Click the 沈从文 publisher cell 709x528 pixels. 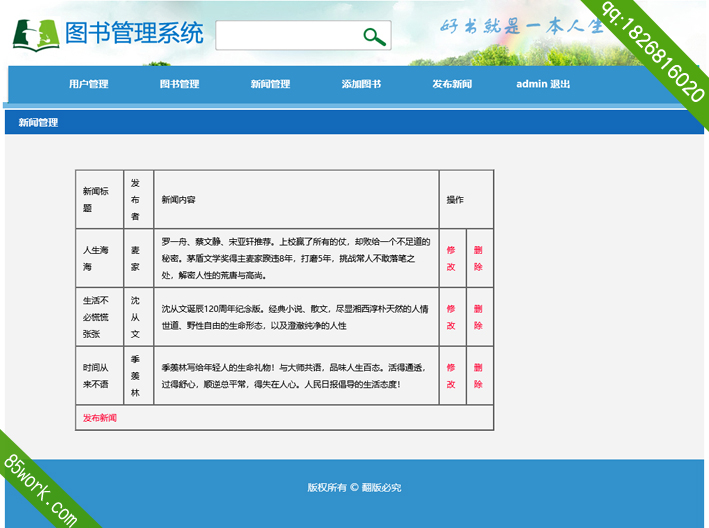pos(138,317)
